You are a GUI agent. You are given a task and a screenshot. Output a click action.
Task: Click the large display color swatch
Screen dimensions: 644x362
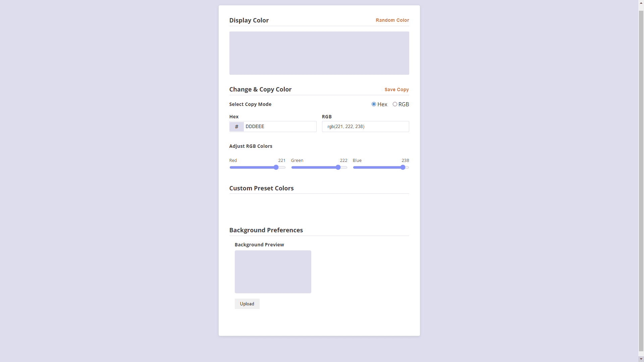pyautogui.click(x=319, y=53)
